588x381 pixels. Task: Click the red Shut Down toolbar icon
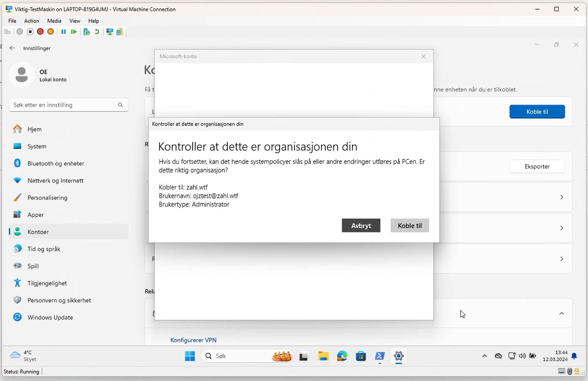pyautogui.click(x=40, y=32)
